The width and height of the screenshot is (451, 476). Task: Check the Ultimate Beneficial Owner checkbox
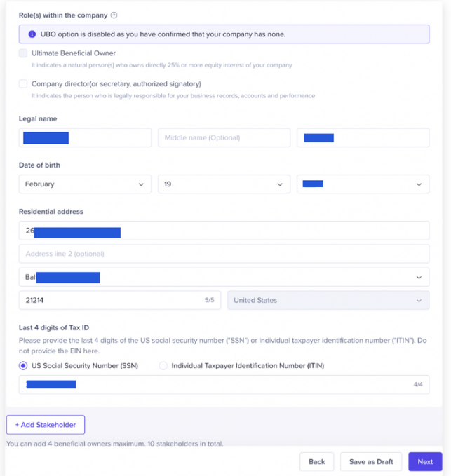pyautogui.click(x=23, y=53)
